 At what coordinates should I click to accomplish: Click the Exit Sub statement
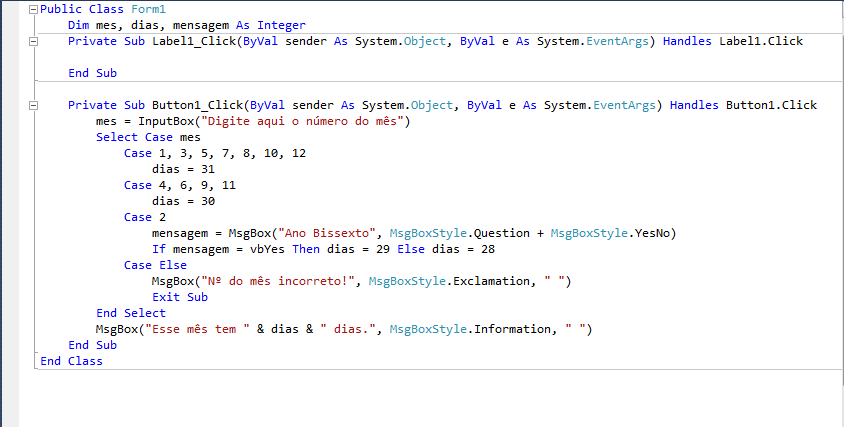(180, 297)
